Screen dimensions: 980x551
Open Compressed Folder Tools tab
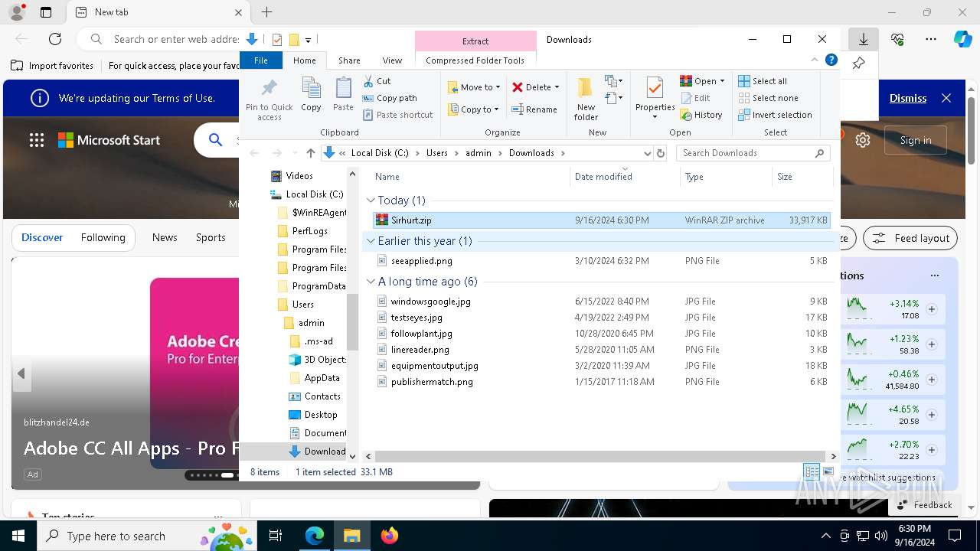[x=475, y=60]
